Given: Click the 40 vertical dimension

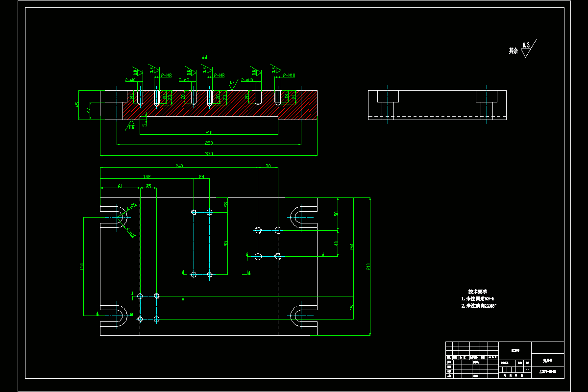Looking at the screenshot, I should (x=336, y=243).
